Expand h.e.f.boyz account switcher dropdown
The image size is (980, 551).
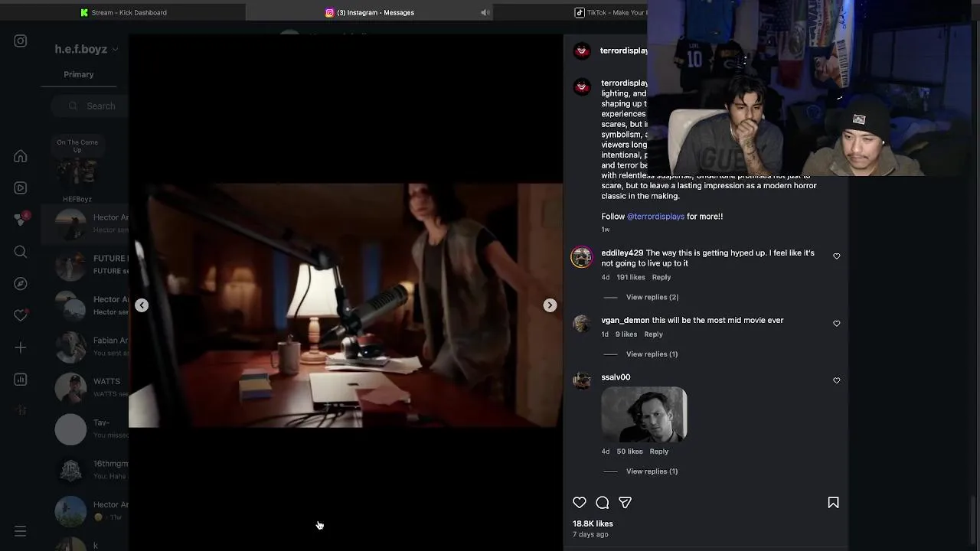(x=87, y=49)
